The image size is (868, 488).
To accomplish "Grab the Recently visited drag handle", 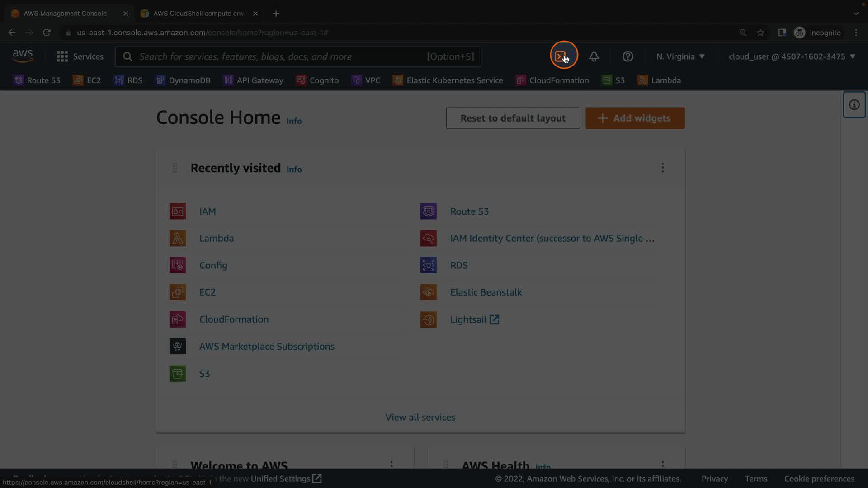I will [175, 168].
